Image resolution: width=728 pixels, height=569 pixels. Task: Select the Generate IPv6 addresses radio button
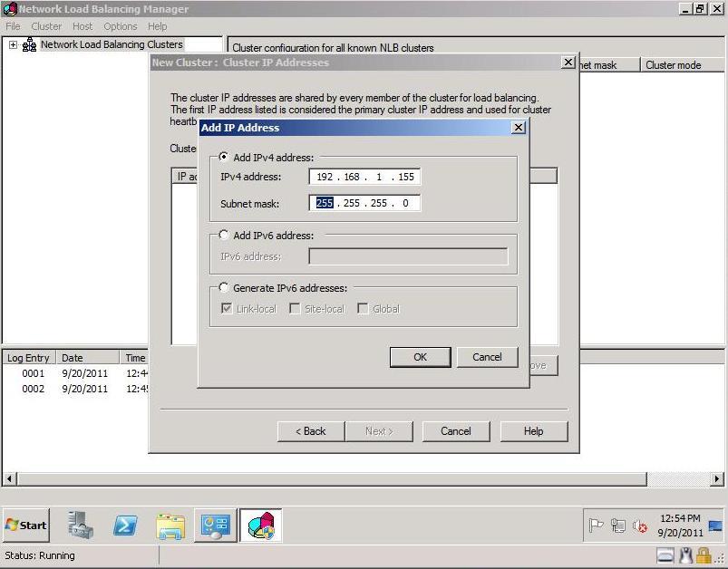(x=224, y=287)
